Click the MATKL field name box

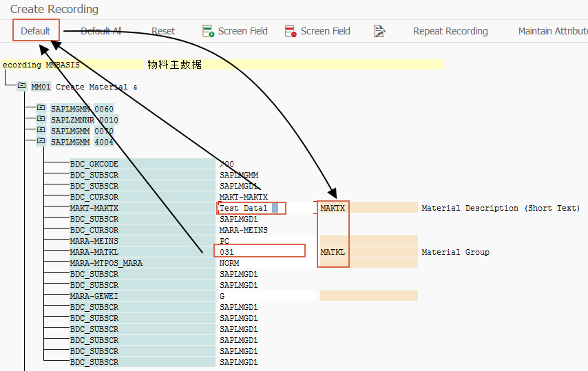point(333,252)
